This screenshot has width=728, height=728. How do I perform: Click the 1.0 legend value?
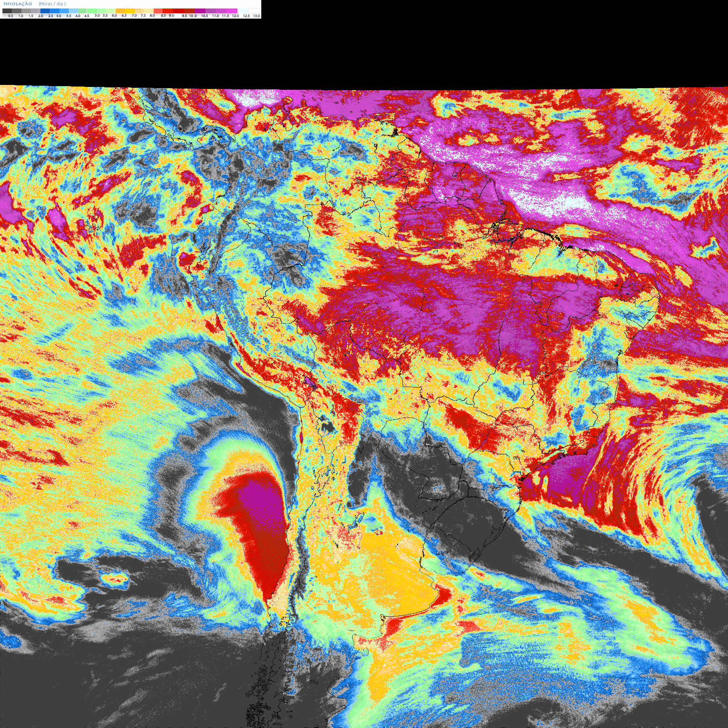point(21,16)
